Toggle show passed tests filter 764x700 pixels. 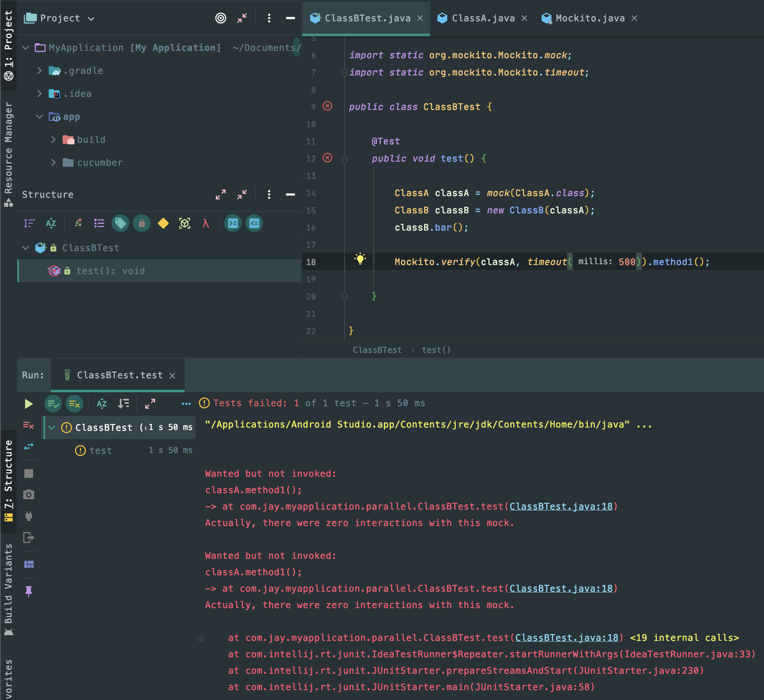tap(53, 404)
